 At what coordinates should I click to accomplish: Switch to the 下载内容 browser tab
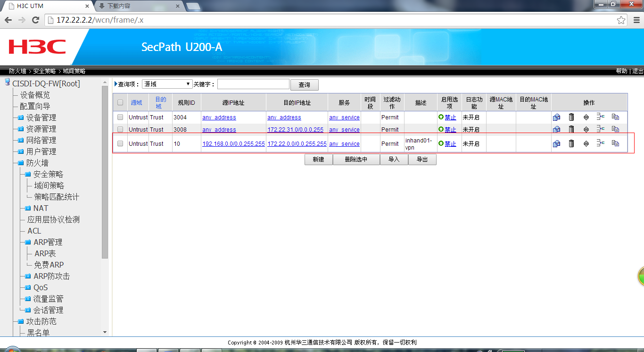pyautogui.click(x=137, y=6)
